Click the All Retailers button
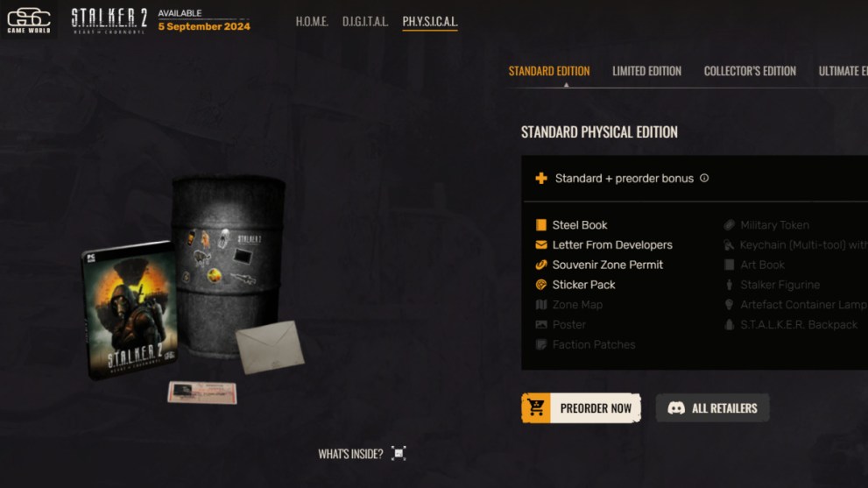Image resolution: width=868 pixels, height=488 pixels. tap(712, 408)
